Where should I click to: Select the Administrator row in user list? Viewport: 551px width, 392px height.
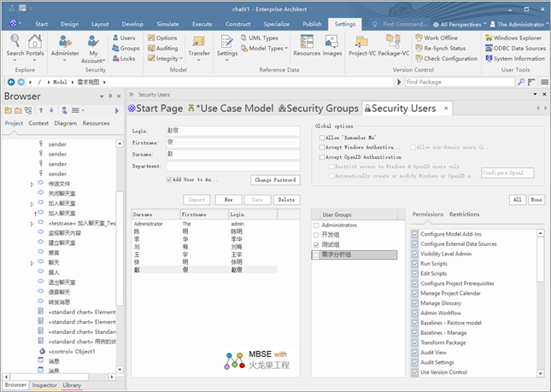[205, 224]
